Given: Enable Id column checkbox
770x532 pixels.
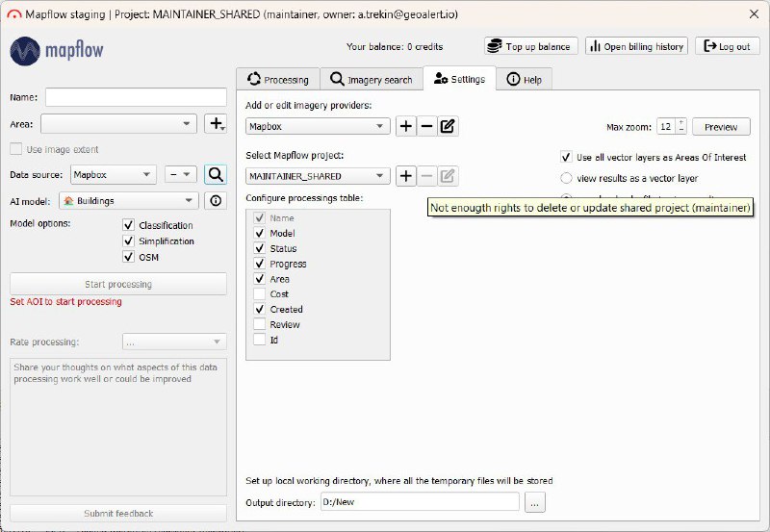Looking at the screenshot, I should click(x=260, y=340).
